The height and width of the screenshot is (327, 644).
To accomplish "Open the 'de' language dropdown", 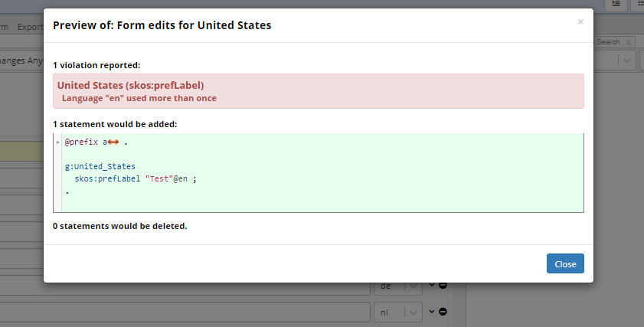I will (397, 286).
